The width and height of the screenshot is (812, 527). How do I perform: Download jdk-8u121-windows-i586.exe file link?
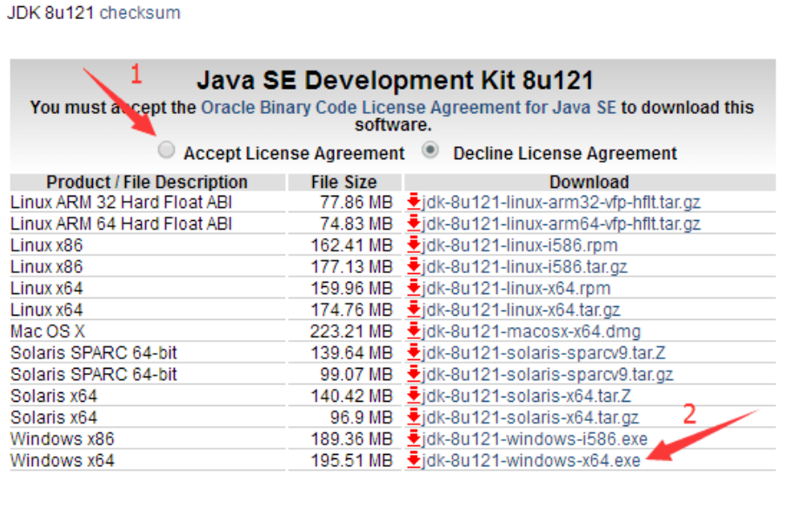tap(535, 439)
